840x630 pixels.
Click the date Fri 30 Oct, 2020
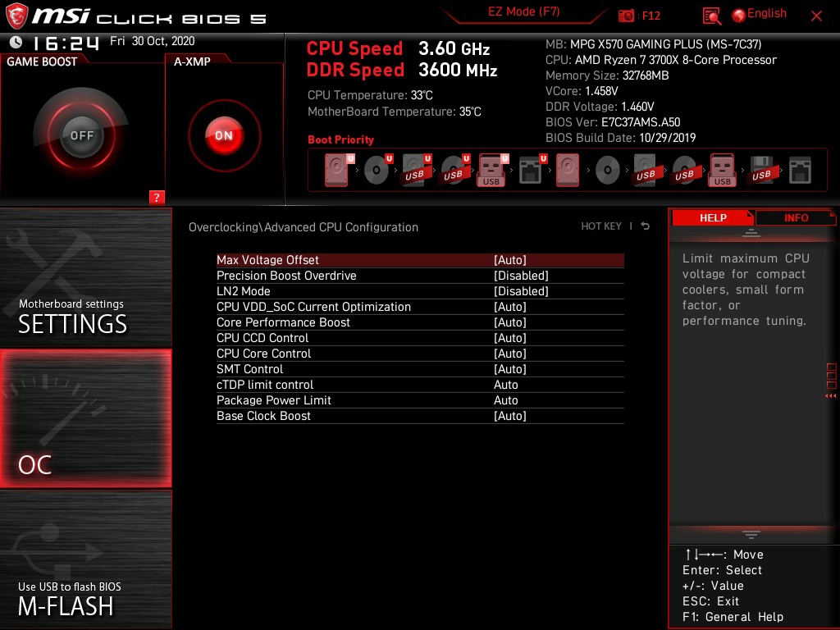[x=152, y=41]
